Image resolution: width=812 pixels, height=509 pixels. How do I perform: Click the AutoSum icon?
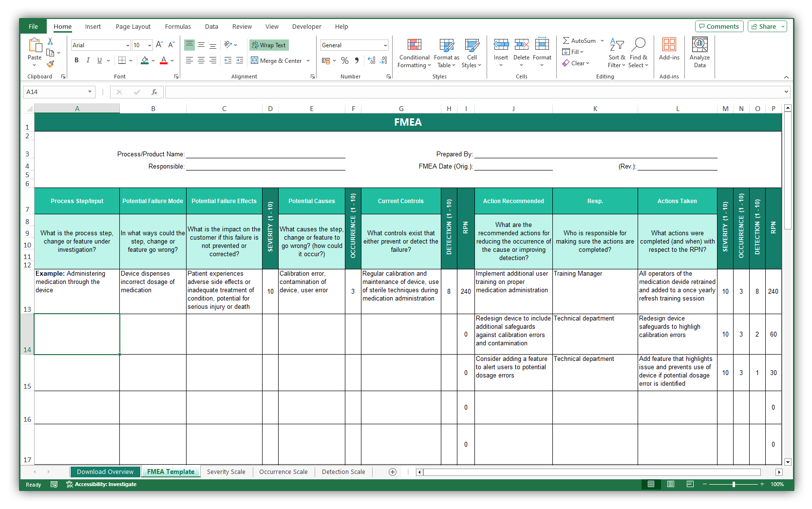[566, 40]
